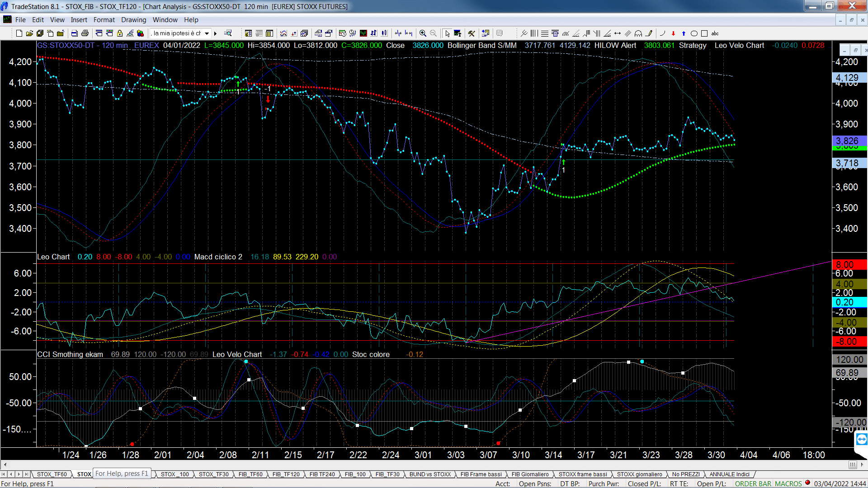868x488 pixels.
Task: Click the zoom out magnifier icon
Action: point(433,33)
